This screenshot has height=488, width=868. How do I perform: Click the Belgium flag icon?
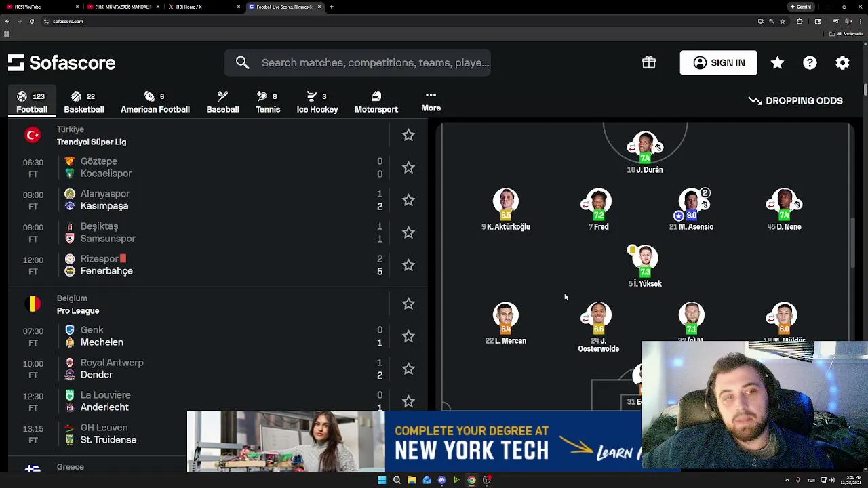click(33, 304)
